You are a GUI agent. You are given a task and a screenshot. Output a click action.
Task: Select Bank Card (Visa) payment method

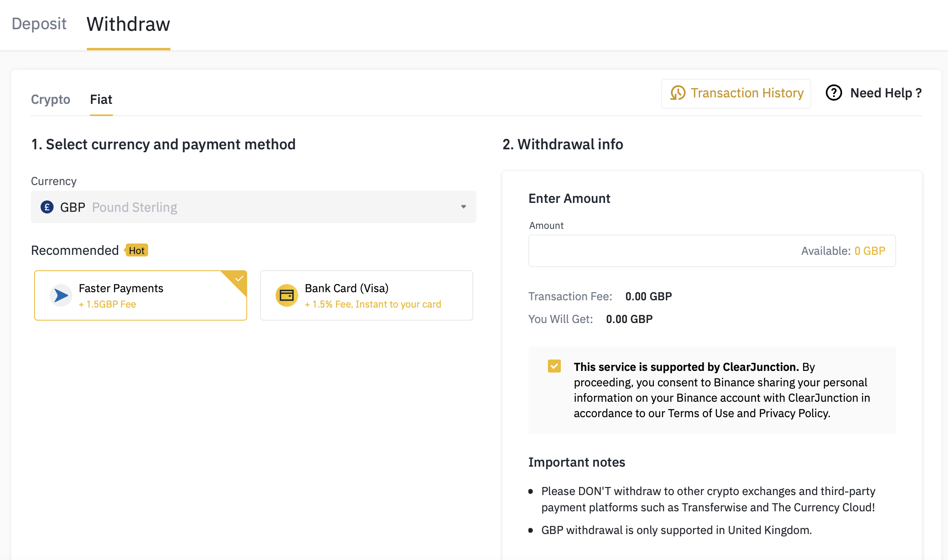pyautogui.click(x=366, y=295)
